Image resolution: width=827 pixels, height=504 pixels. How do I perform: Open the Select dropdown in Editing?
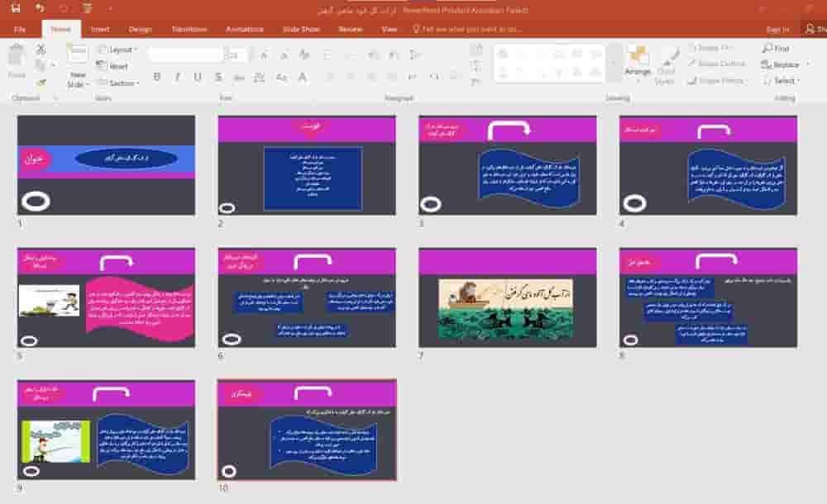click(x=782, y=81)
